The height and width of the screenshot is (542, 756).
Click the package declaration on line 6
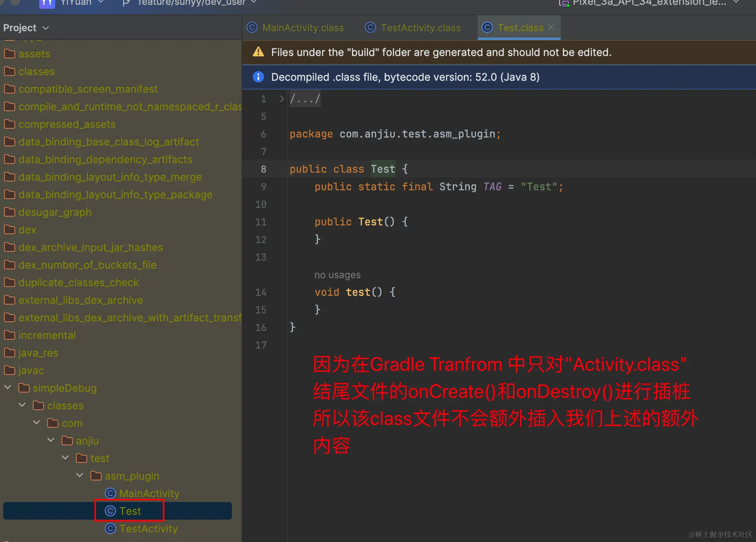[395, 134]
